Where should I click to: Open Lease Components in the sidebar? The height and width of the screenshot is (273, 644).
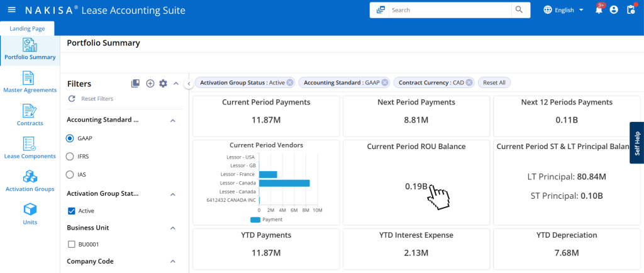click(30, 148)
